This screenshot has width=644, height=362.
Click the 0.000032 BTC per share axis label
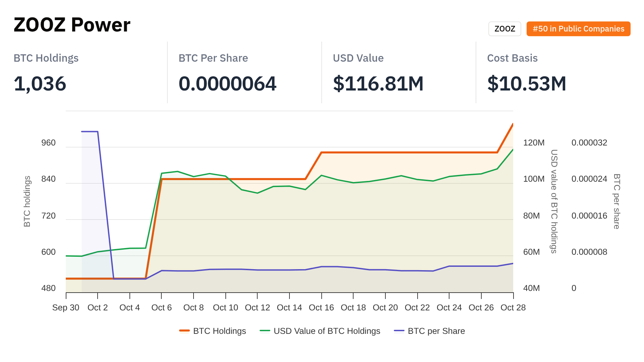pos(589,143)
